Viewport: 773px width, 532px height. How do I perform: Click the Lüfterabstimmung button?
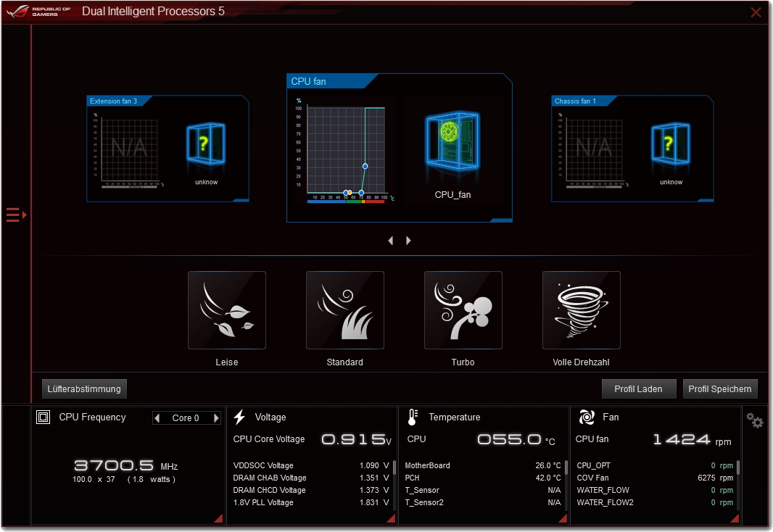[84, 389]
